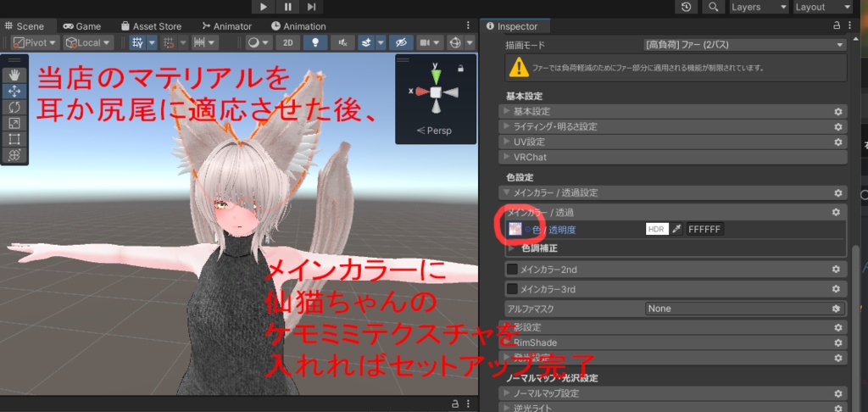Toggle scene audio mute icon
The height and width of the screenshot is (412, 868).
[342, 42]
